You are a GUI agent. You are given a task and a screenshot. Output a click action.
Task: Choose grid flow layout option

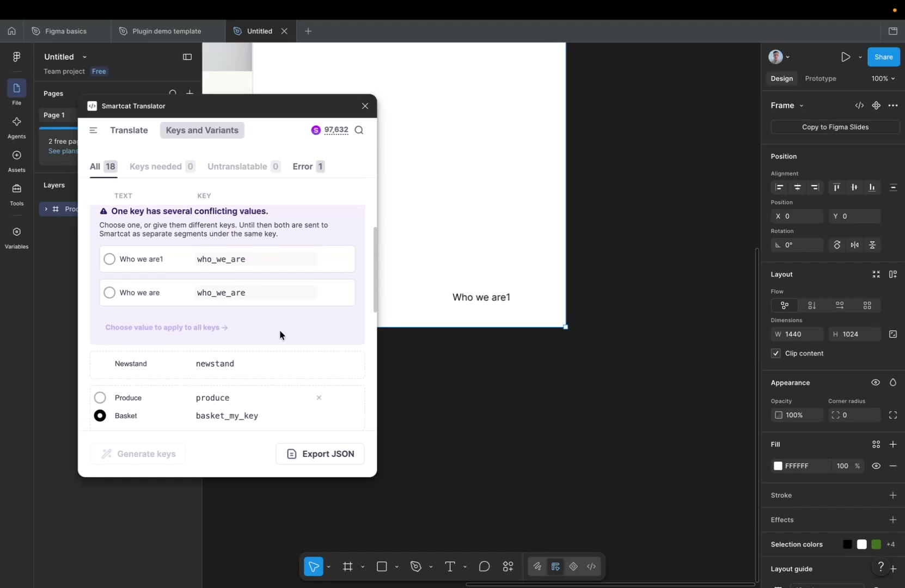(x=867, y=305)
